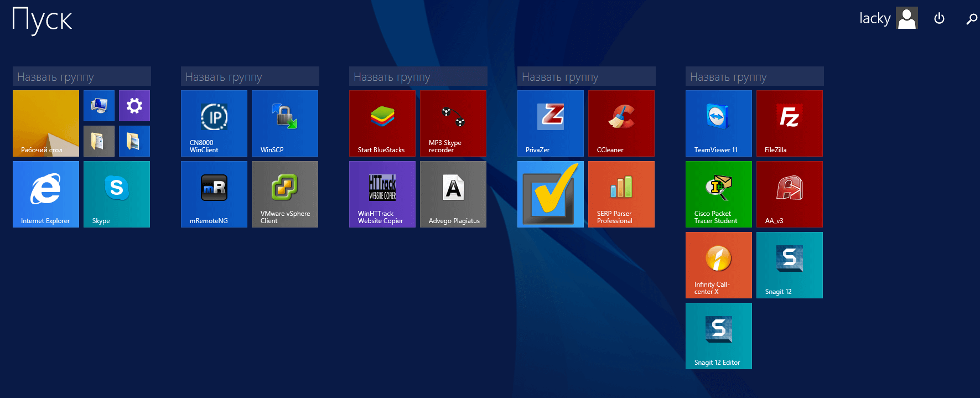980x398 pixels.
Task: Open the search magnifier icon
Action: [971, 19]
